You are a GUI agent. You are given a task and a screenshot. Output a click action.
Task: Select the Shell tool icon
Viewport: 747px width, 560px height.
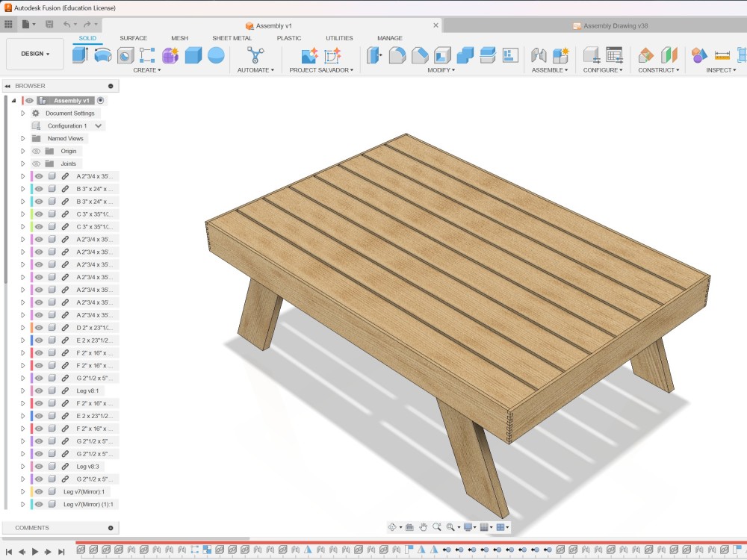click(442, 55)
